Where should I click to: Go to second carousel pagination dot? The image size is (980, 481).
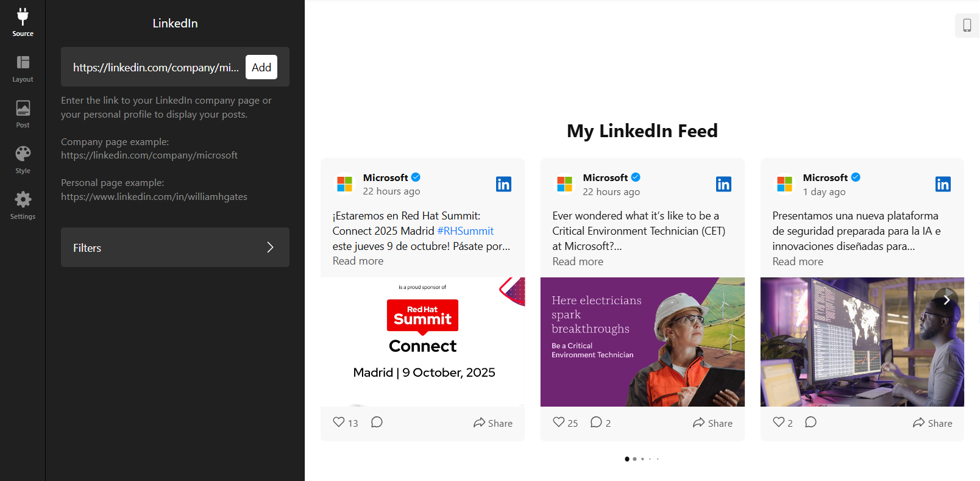[634, 459]
